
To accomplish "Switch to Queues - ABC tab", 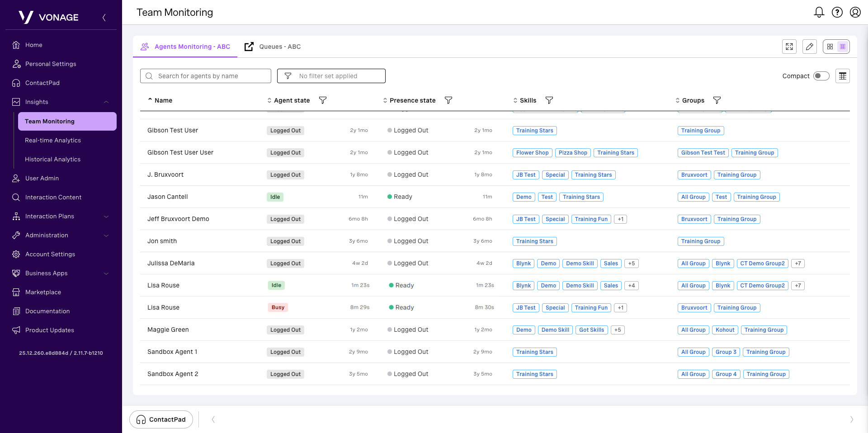I will [273, 47].
